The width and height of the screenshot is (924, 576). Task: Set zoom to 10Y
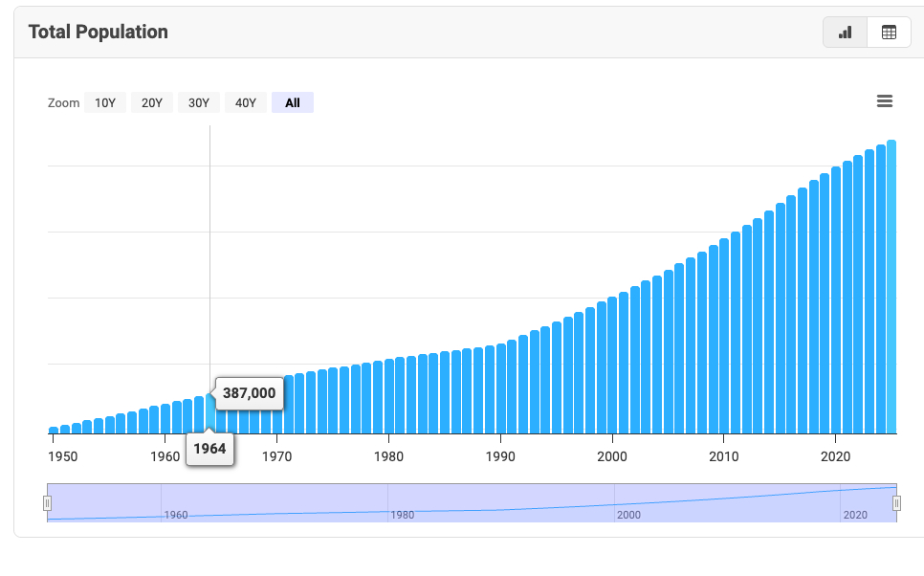click(x=105, y=102)
